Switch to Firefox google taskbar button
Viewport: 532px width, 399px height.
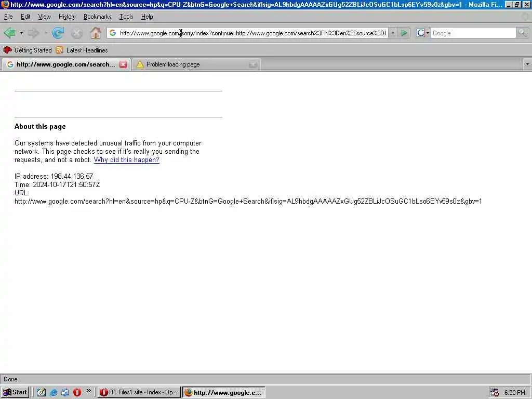pos(223,393)
